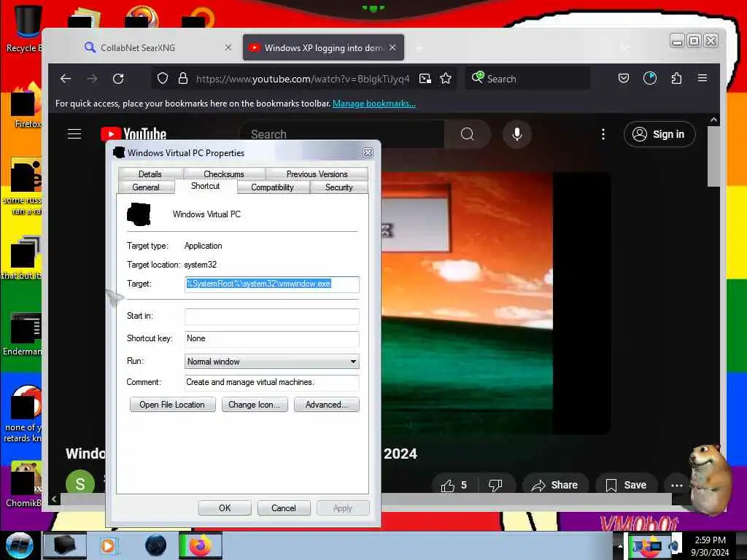747x560 pixels.
Task: Click the YouTube search input
Action: point(343,134)
